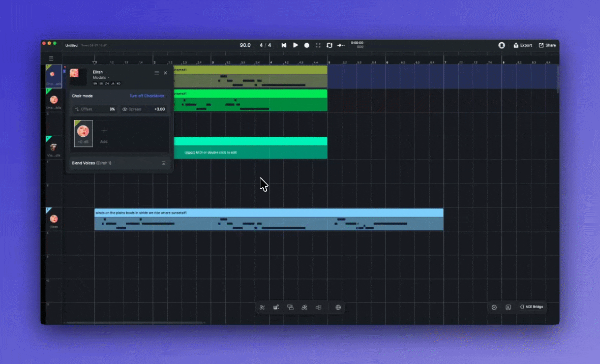Viewport: 600px width, 364px height.
Task: Click the Record button
Action: [x=307, y=45]
